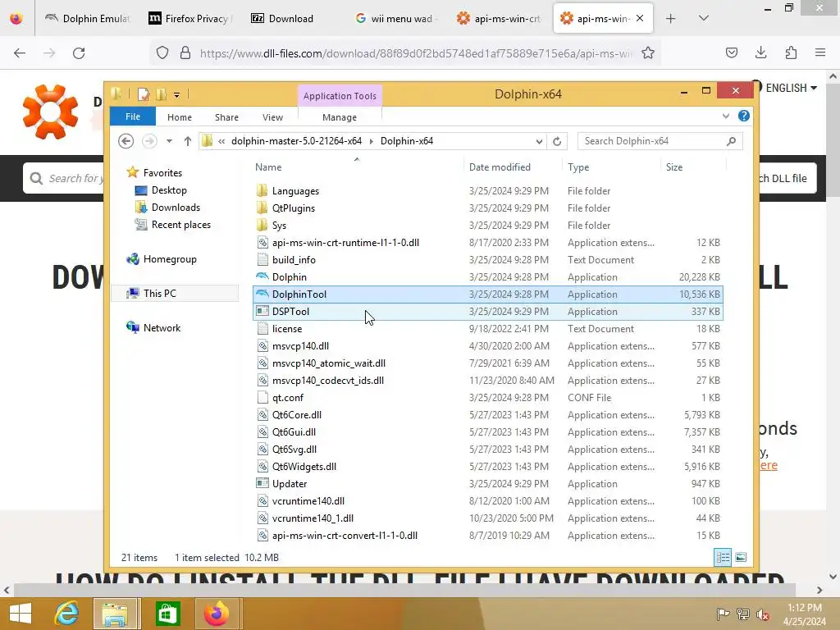Click the Explorer back arrow
840x630 pixels.
coord(126,141)
